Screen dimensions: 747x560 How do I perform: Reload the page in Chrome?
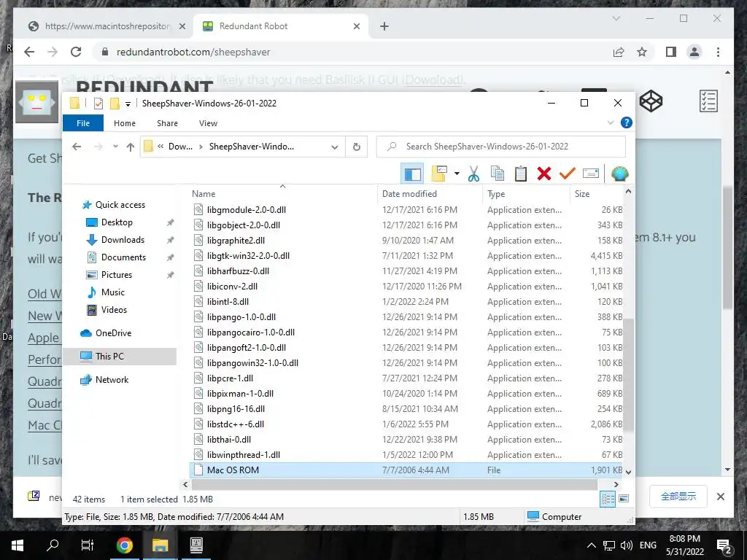[x=76, y=52]
